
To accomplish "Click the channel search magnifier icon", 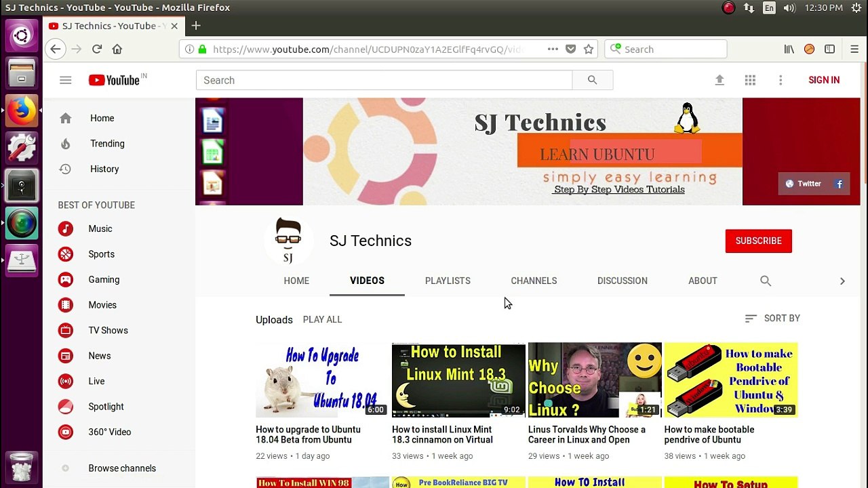I will coord(766,281).
